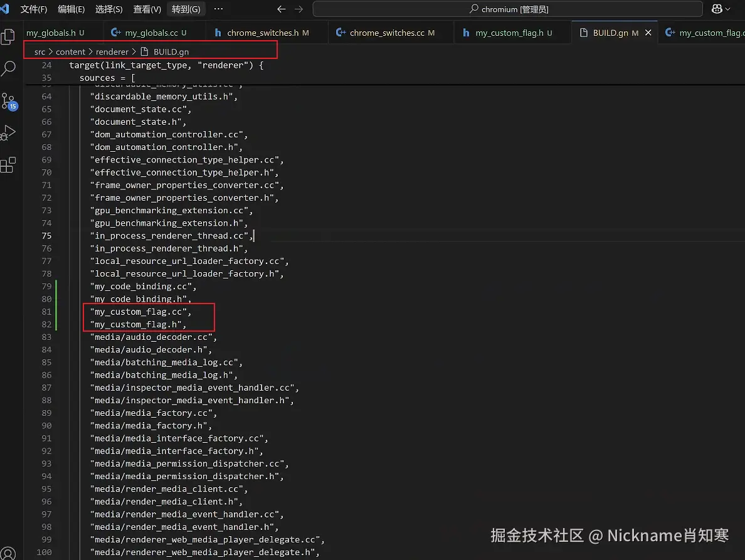Image resolution: width=745 pixels, height=560 pixels.
Task: Open the Extensions view
Action: [8, 166]
